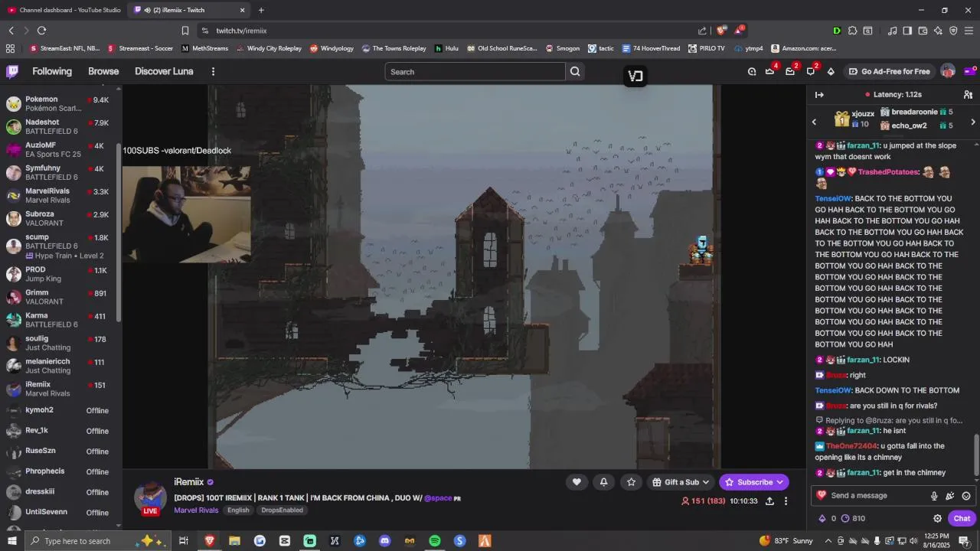Click the purple Chat send button
Image resolution: width=980 pixels, height=551 pixels.
pyautogui.click(x=962, y=518)
